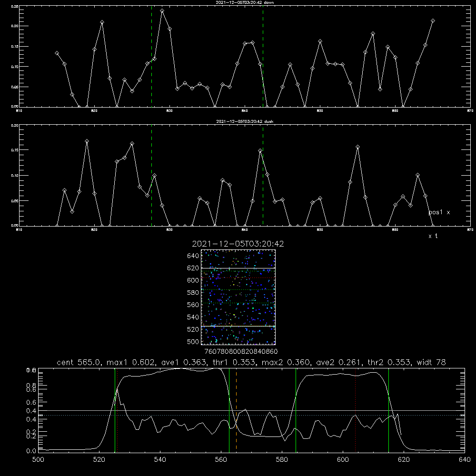Click the highest diamond point in the dawn plot
476x476 pixels.
click(162, 11)
